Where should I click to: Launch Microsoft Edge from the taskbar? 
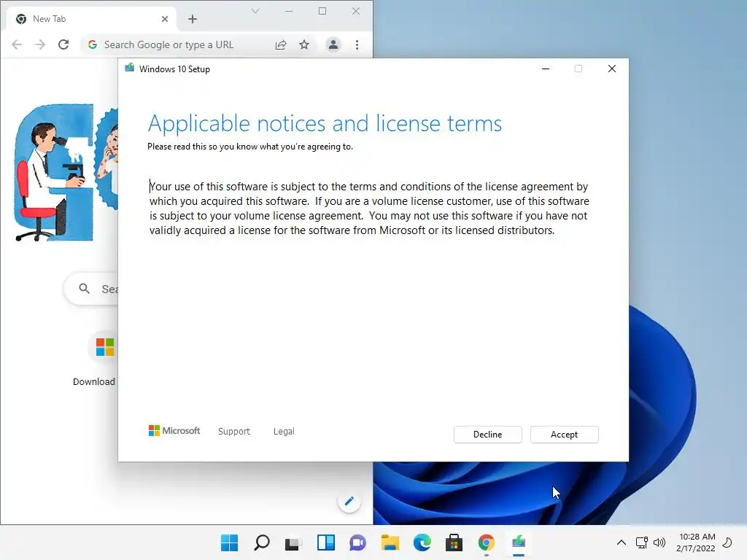click(x=422, y=542)
